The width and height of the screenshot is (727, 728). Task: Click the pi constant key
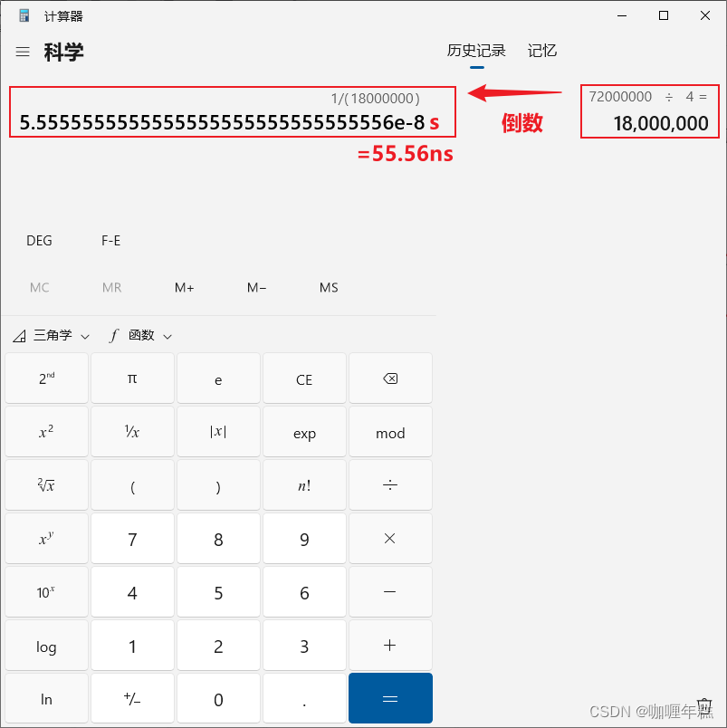(132, 378)
